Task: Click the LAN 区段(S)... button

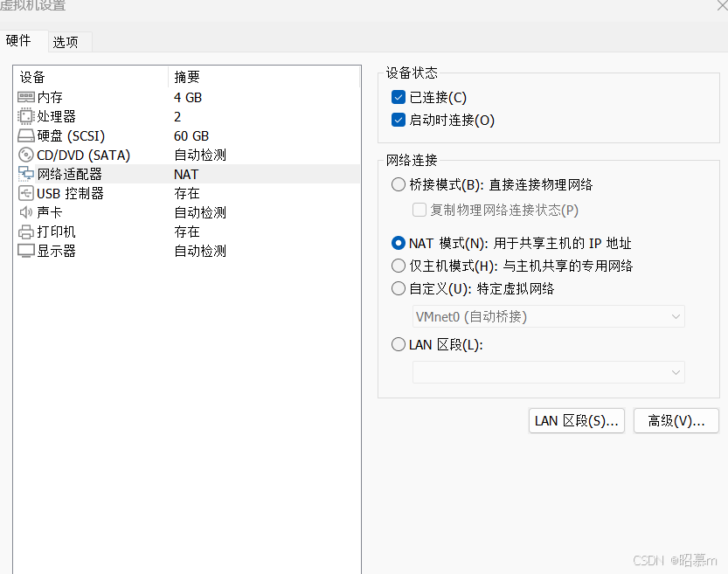Action: [577, 420]
